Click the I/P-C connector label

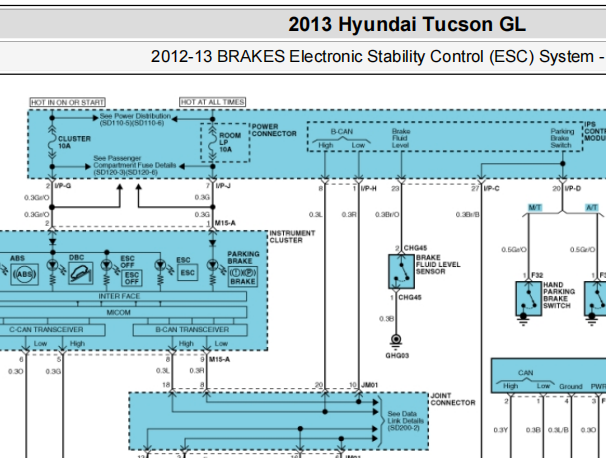click(492, 189)
